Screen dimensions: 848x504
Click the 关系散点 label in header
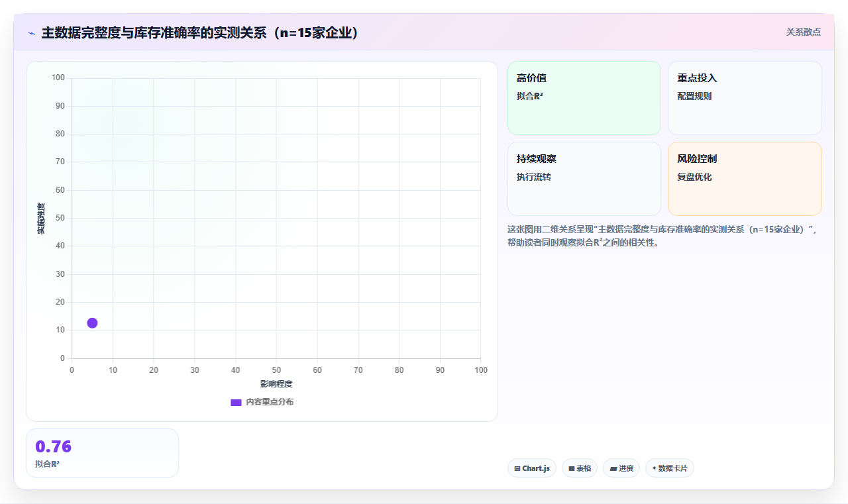pos(804,32)
